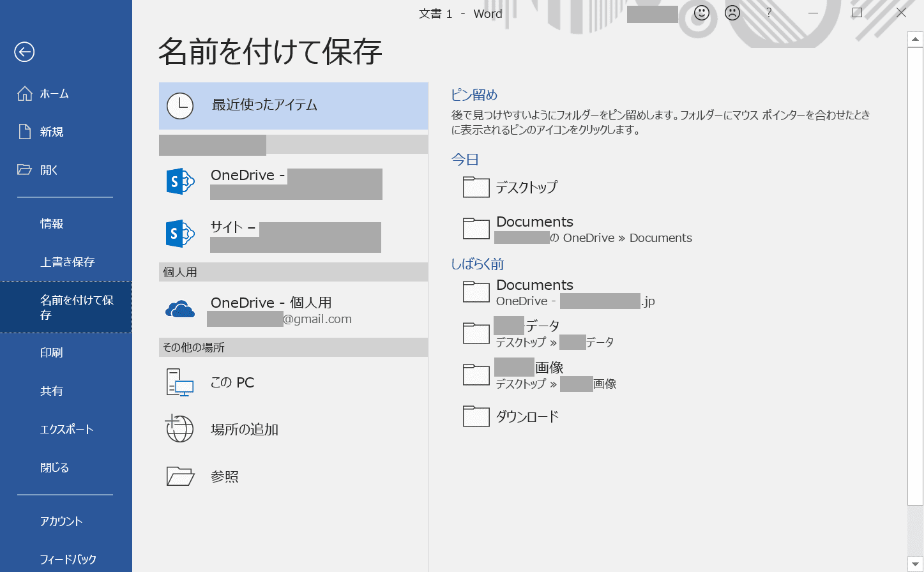Click the back arrow circle icon

pyautogui.click(x=24, y=52)
